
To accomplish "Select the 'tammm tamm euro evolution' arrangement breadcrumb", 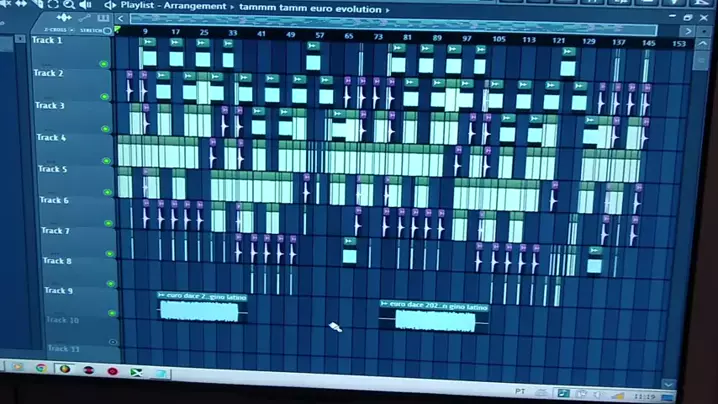I will (310, 9).
